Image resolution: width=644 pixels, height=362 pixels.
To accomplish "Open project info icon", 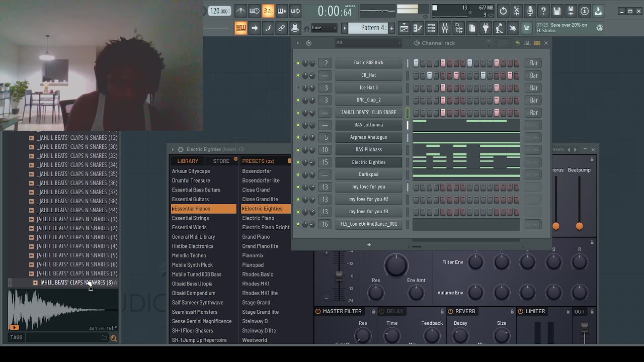I will click(585, 11).
